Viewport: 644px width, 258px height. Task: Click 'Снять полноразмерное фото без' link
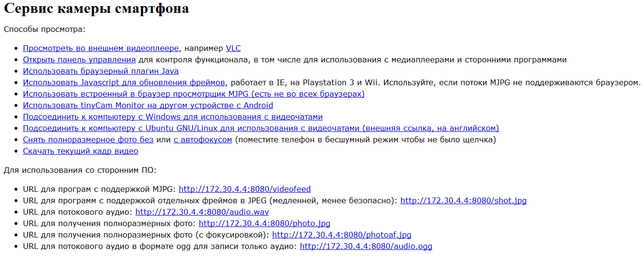click(88, 139)
